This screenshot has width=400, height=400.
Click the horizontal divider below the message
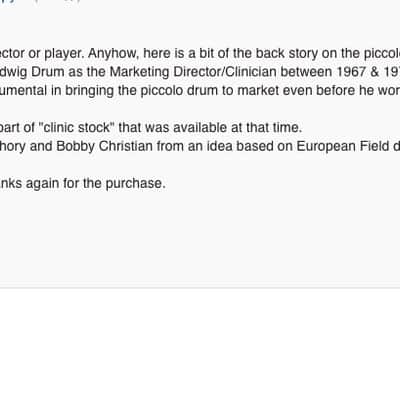200,287
